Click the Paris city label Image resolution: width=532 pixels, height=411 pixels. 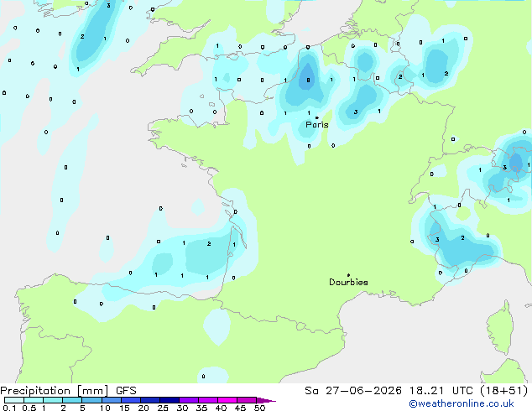coord(317,124)
